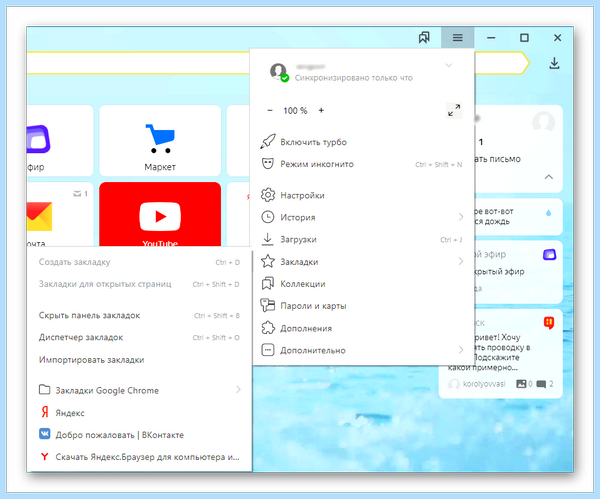
Task: Click the VK bookmark icon
Action: (x=45, y=434)
